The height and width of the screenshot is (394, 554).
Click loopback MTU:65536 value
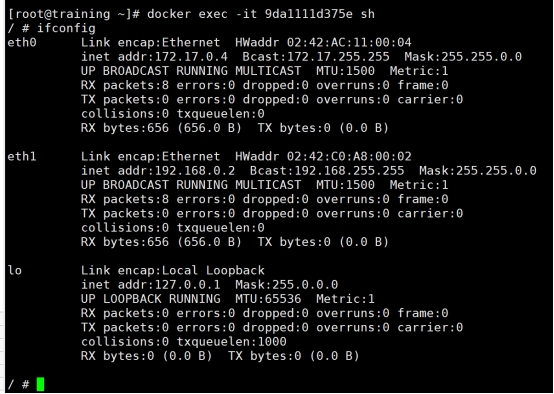click(x=268, y=299)
